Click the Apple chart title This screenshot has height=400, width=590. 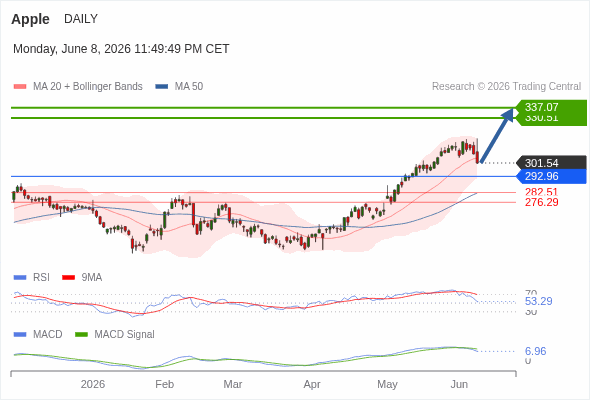[30, 19]
